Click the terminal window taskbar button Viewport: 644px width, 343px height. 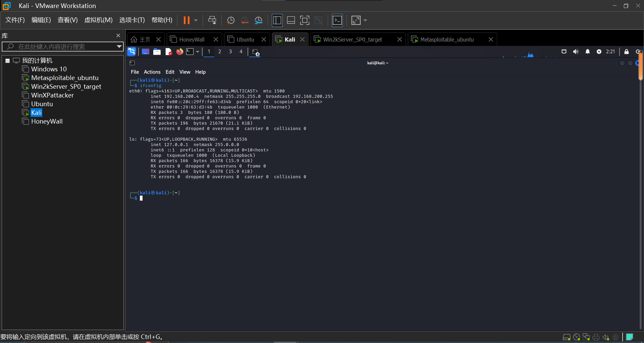256,52
